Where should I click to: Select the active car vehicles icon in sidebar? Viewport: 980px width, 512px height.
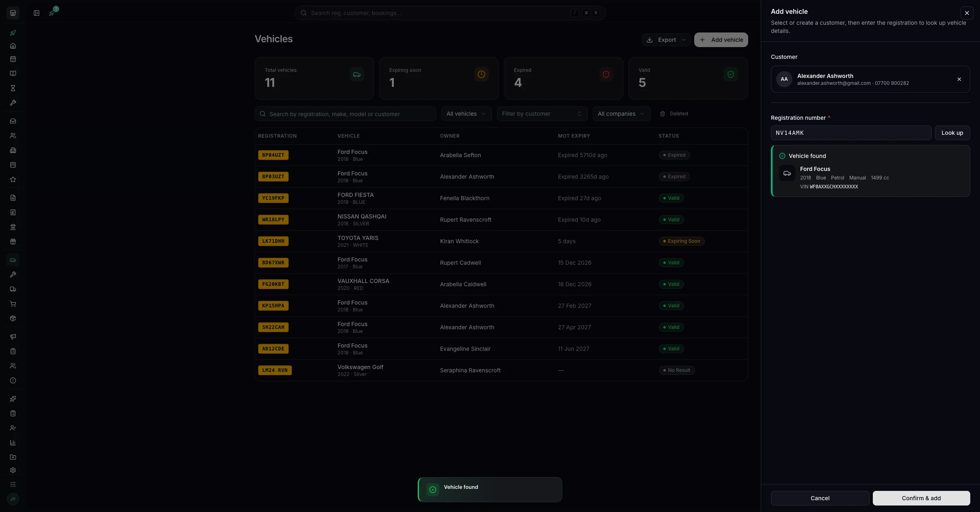click(13, 260)
